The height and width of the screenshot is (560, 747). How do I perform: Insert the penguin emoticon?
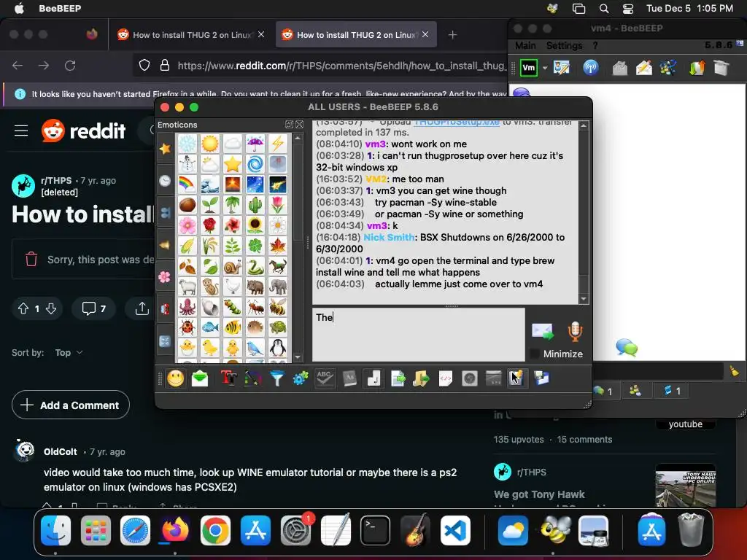click(x=278, y=348)
